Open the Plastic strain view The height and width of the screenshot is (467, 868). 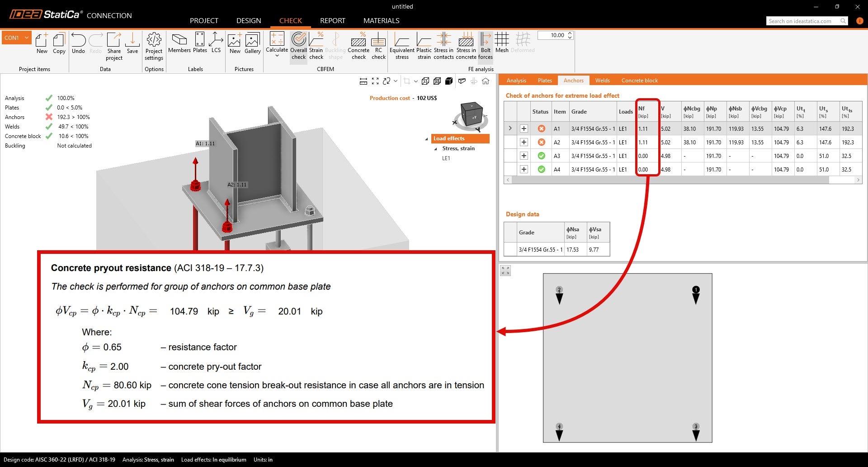pos(424,45)
